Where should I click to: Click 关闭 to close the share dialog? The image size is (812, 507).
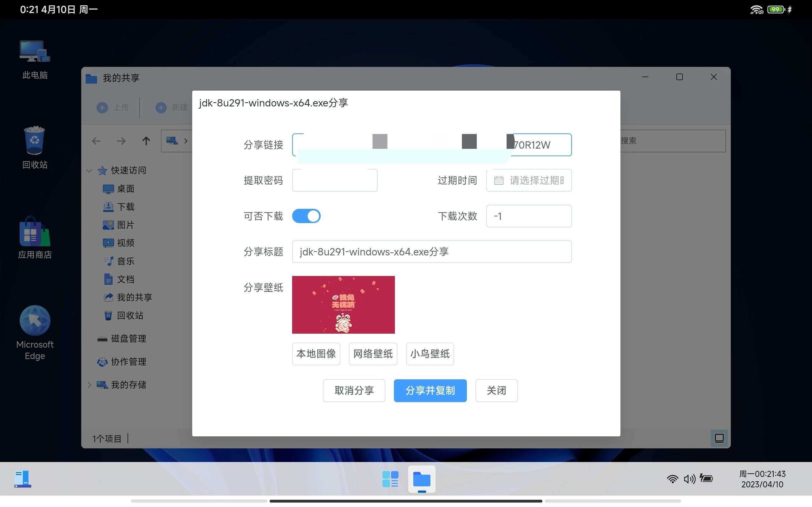[496, 390]
